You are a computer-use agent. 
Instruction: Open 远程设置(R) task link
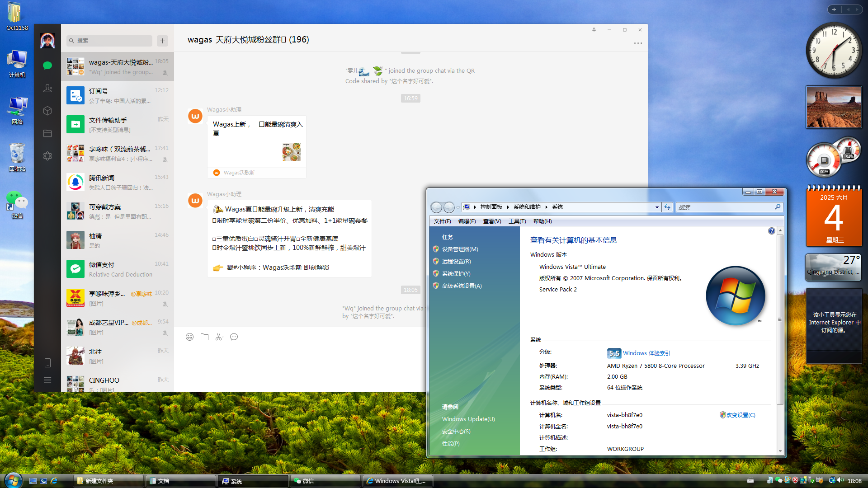tap(456, 261)
